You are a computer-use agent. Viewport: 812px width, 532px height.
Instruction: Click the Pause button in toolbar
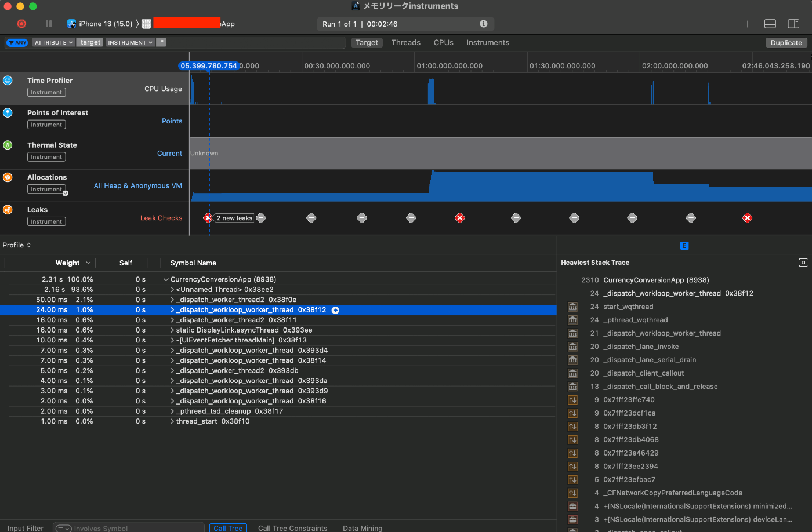coord(49,24)
